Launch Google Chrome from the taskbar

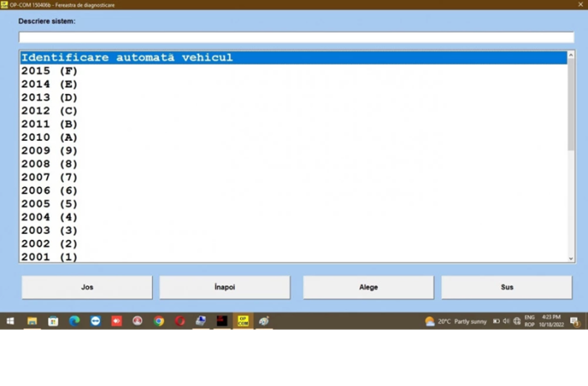(159, 321)
